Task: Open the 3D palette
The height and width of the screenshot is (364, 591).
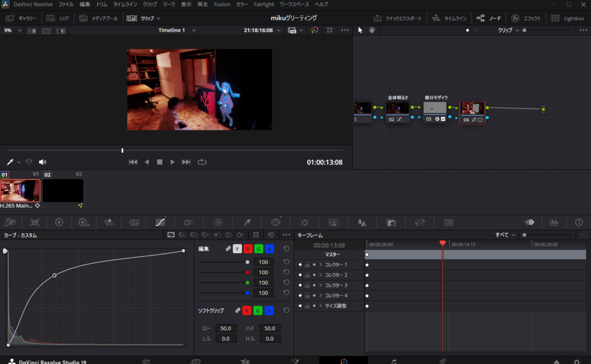Action: click(x=448, y=222)
